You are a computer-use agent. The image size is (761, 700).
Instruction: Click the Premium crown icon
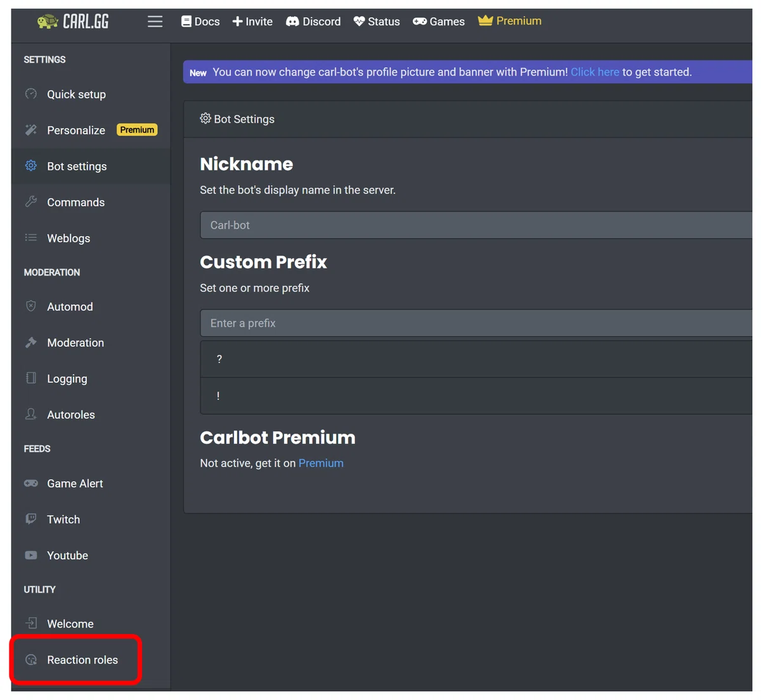point(485,20)
